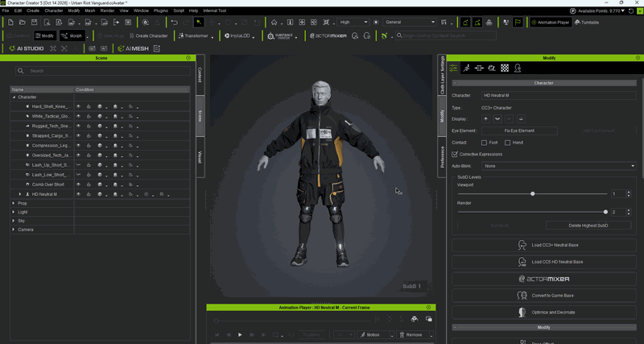Toggle visibility of White_Tactical_Glo row
Screen dimensions: 644x344
click(x=78, y=116)
